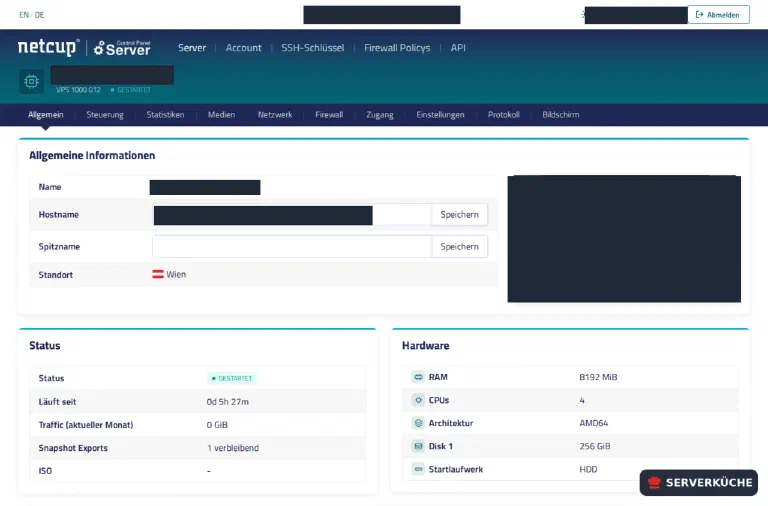The height and width of the screenshot is (506, 768).
Task: Click the Austrian flag icon next to Wien
Action: (158, 274)
